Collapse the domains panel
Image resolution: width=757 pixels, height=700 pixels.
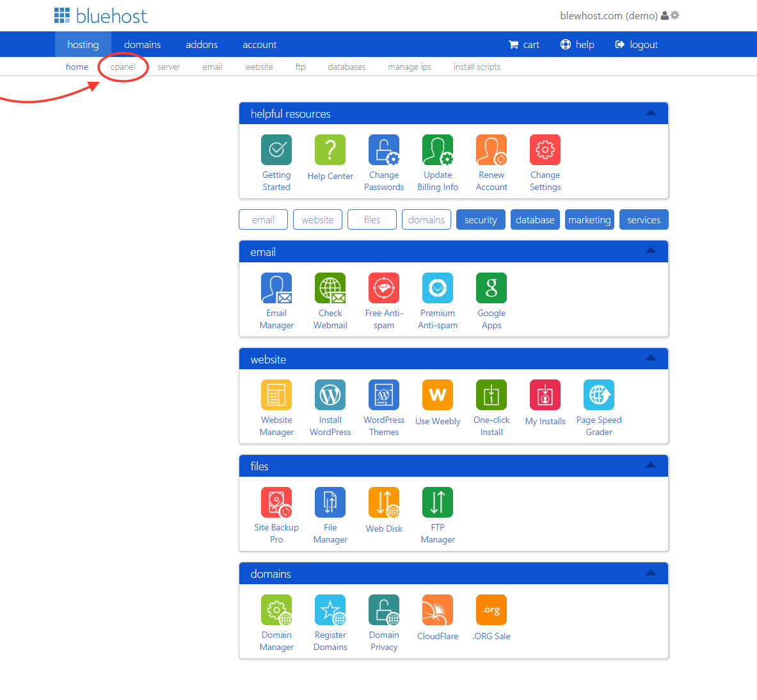[x=651, y=573]
